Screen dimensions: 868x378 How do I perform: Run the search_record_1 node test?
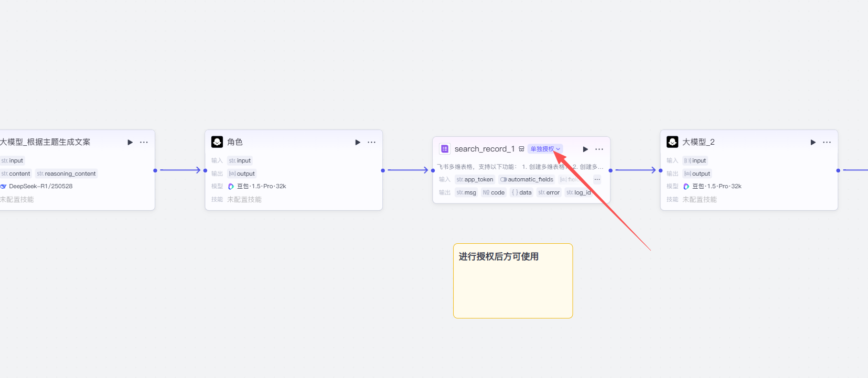coord(585,149)
